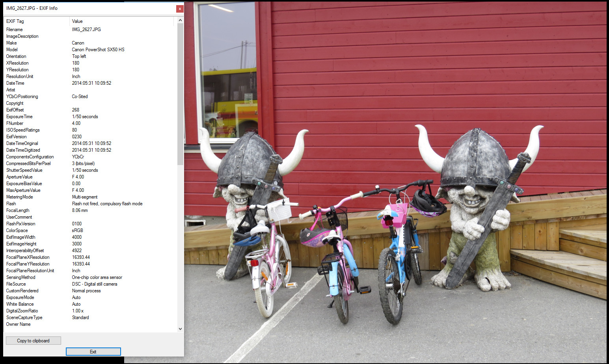Click the "UserComment" tag
The width and height of the screenshot is (609, 364).
19,217
